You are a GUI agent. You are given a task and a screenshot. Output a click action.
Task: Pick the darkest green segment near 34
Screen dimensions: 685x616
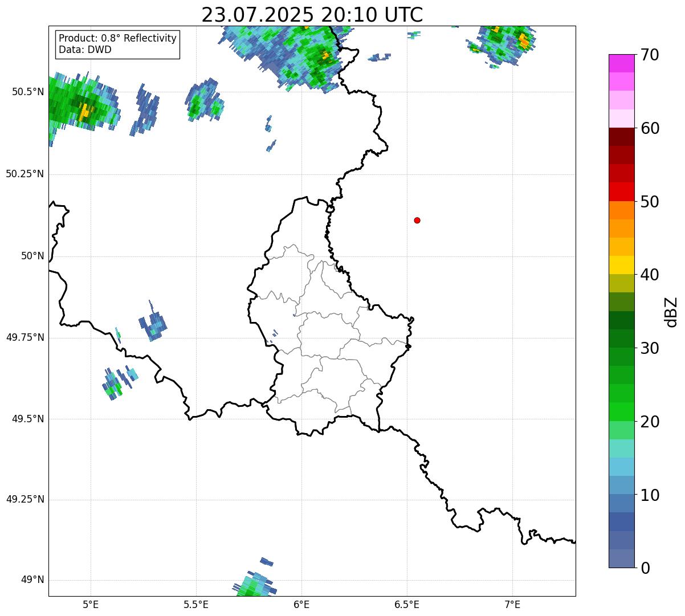[622, 320]
